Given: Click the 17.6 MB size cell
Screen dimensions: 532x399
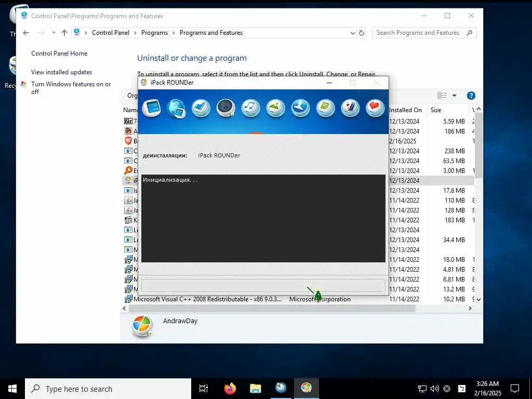Looking at the screenshot, I should 454,190.
